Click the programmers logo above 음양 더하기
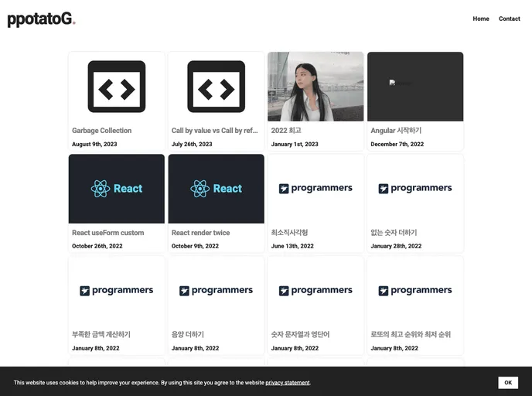 coord(216,291)
